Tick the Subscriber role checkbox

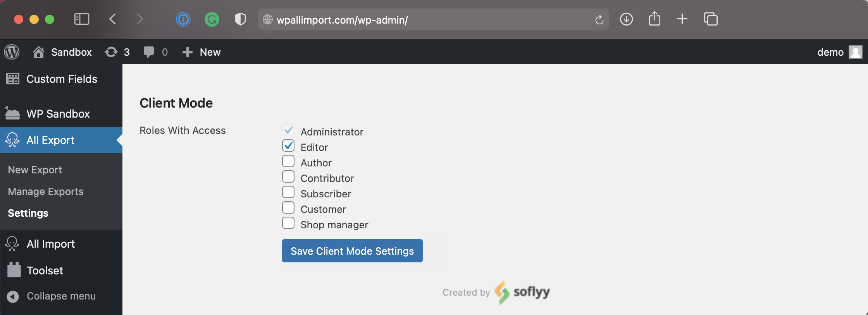(x=288, y=192)
